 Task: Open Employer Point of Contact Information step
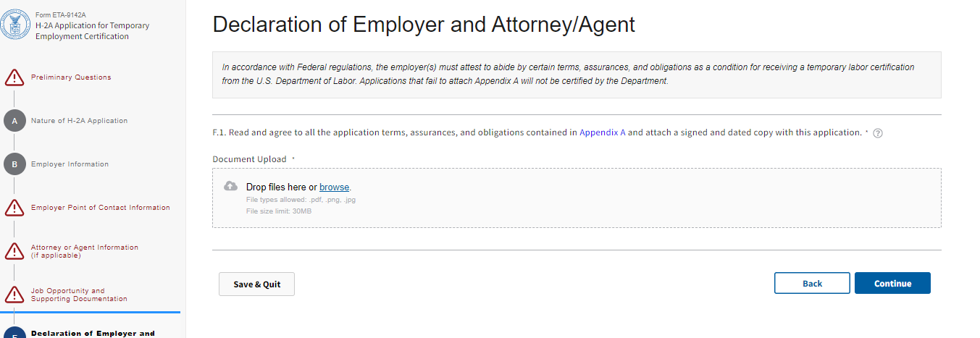[x=101, y=208]
